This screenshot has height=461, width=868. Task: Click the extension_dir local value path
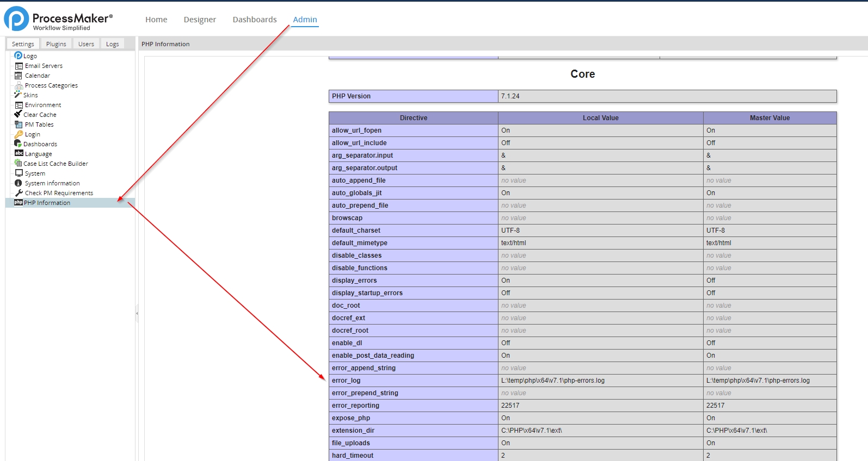(x=532, y=431)
